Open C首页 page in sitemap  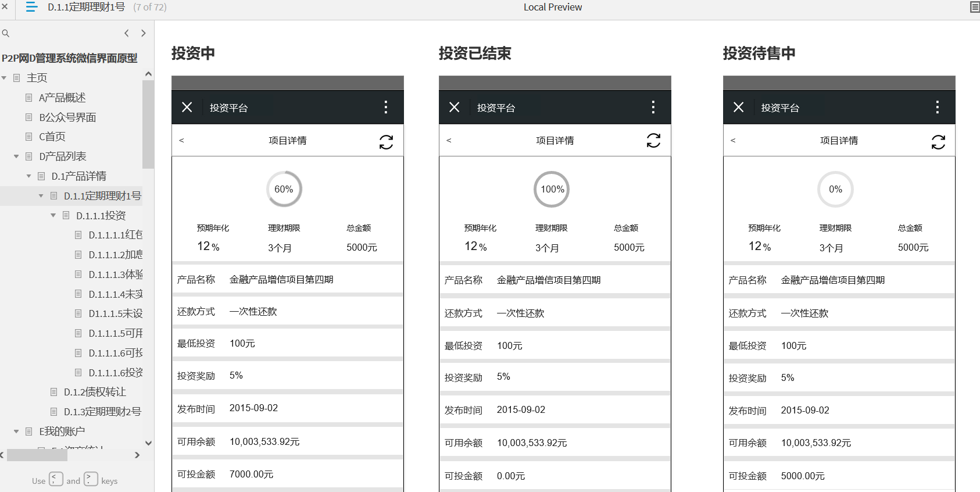[x=52, y=137]
